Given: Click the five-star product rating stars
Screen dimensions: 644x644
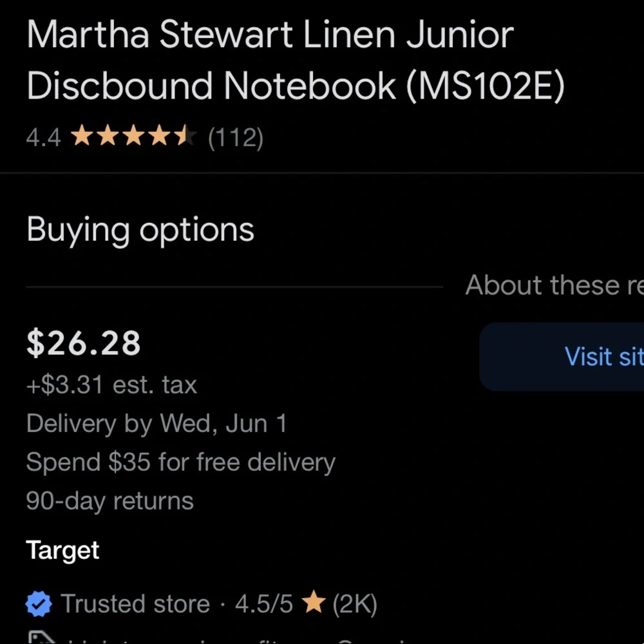Looking at the screenshot, I should [x=133, y=137].
